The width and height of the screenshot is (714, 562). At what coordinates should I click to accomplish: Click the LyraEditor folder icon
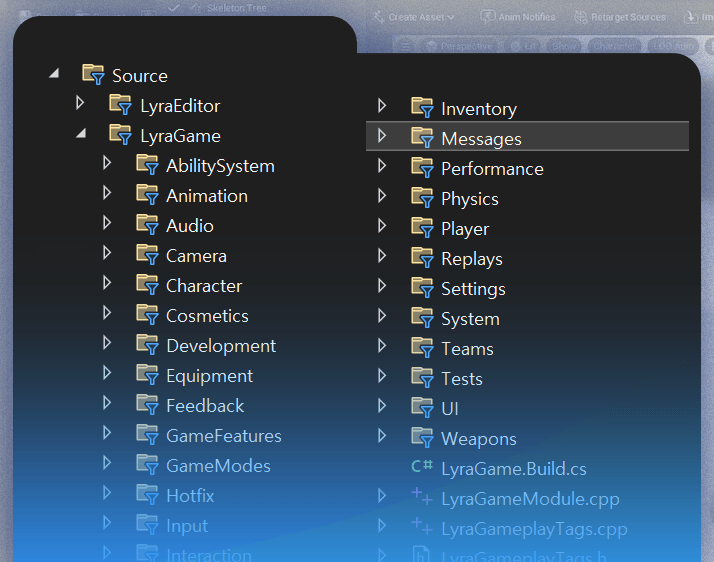(121, 104)
